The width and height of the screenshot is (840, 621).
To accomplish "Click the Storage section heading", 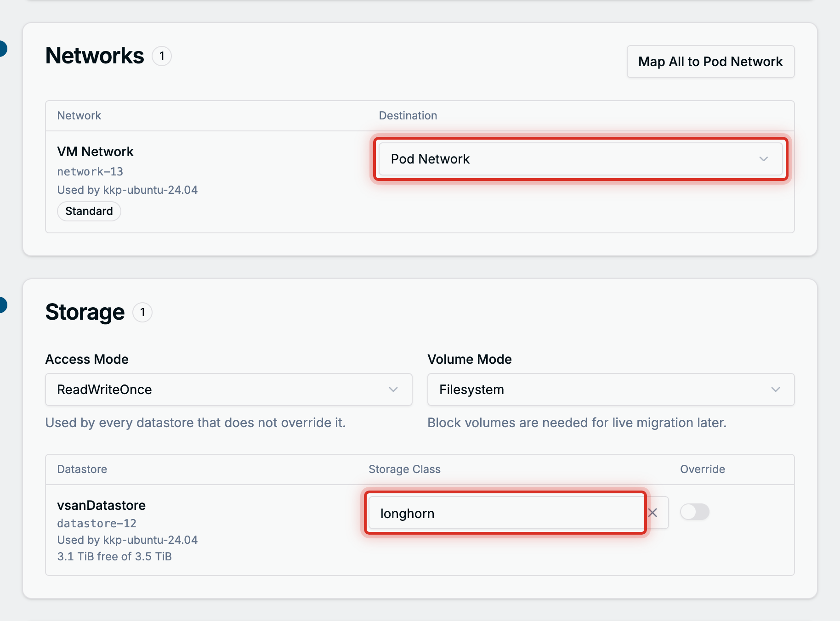I will [x=85, y=312].
